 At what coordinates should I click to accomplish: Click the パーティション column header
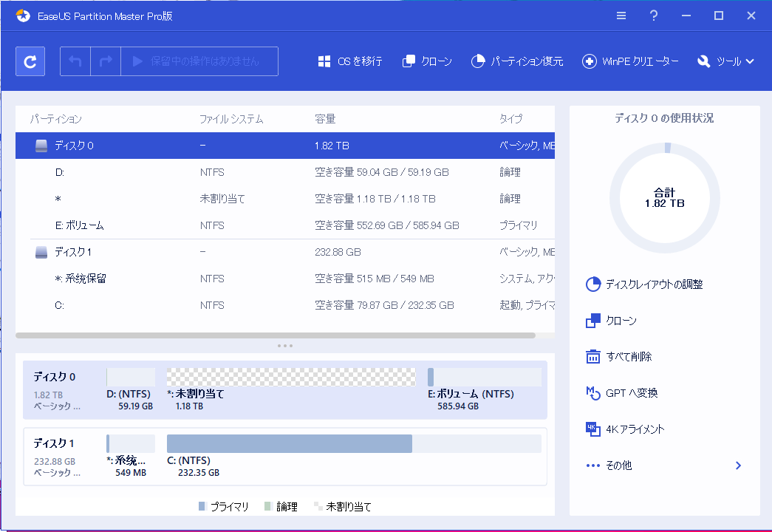pos(56,119)
